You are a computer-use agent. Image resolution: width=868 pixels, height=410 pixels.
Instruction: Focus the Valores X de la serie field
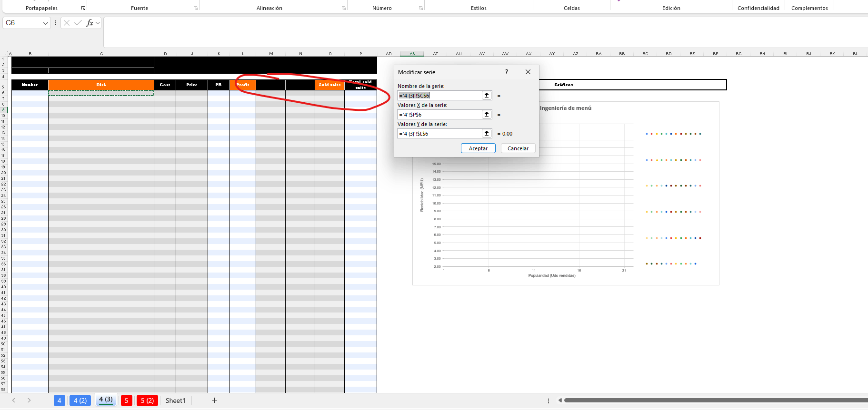tap(440, 114)
